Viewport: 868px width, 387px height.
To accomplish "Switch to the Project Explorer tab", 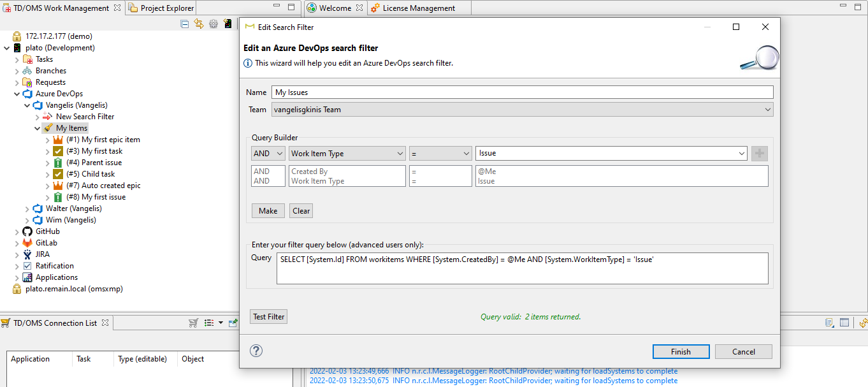I will pyautogui.click(x=167, y=8).
